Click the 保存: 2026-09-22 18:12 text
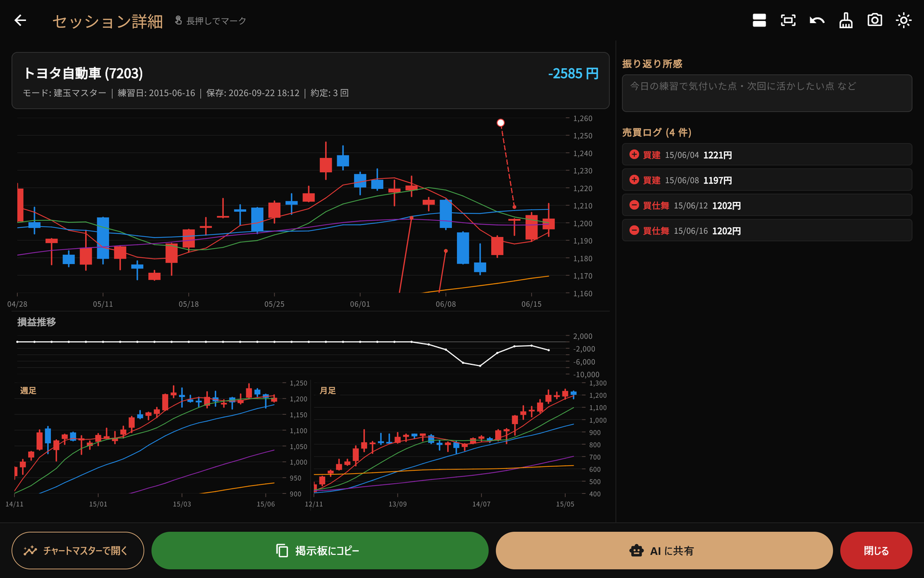924x578 pixels. click(253, 93)
